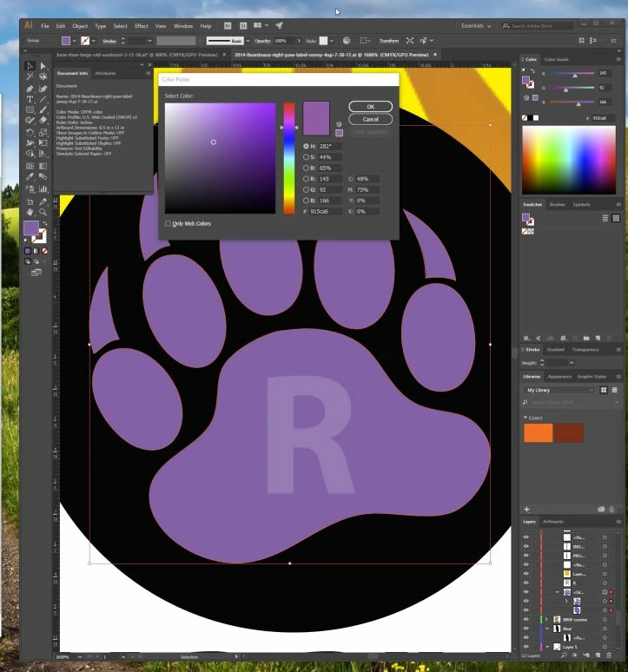Viewport: 628px width, 672px height.
Task: Select the Rectangle tool
Action: click(x=30, y=109)
